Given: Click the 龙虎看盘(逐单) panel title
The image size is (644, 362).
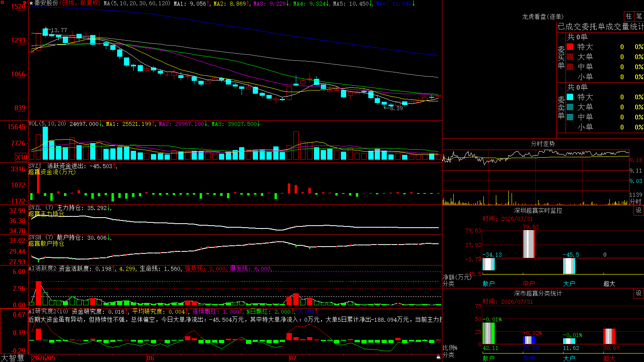Looking at the screenshot, I should pyautogui.click(x=543, y=16).
